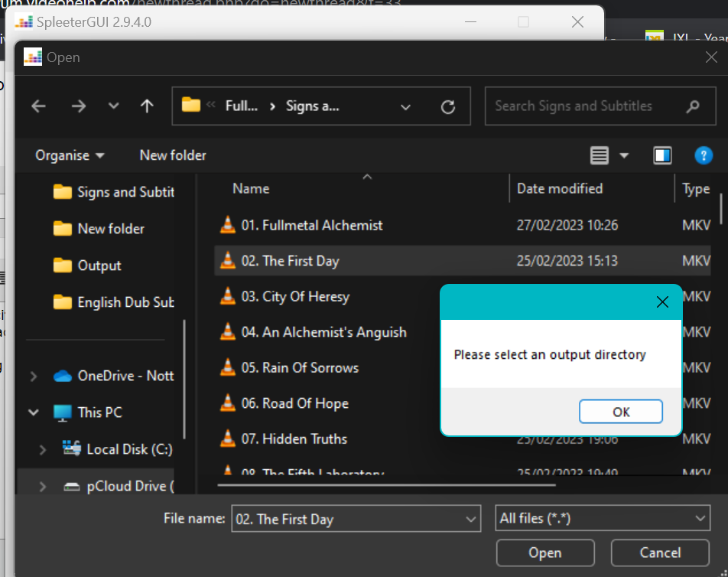The image size is (728, 577).
Task: Go up one folder level arrow
Action: pos(147,106)
